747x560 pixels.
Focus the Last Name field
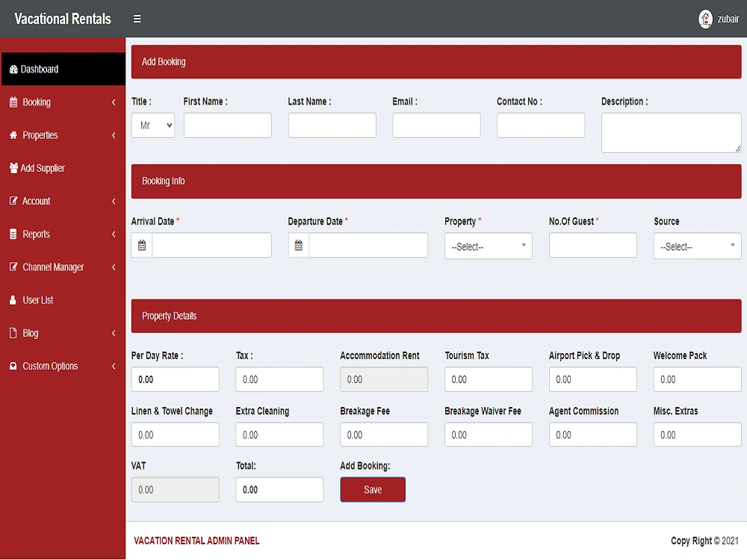tap(332, 125)
